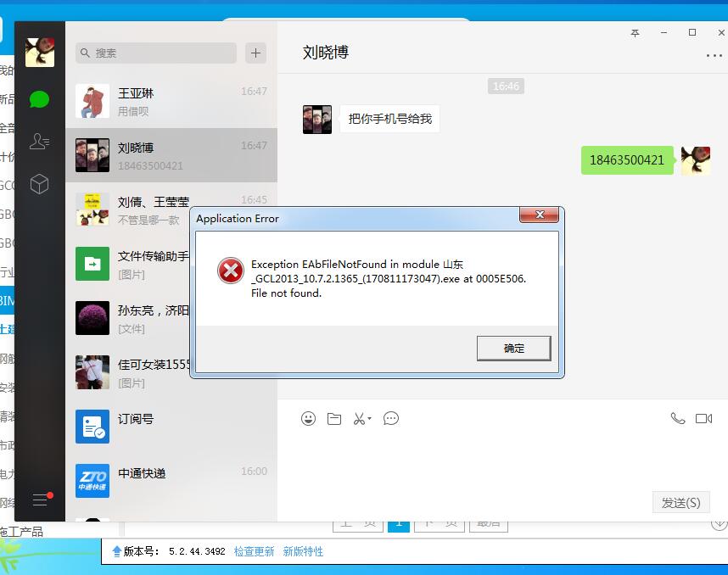This screenshot has height=575, width=728.
Task: Click the 16:46 timestamp in chat
Action: 506,87
